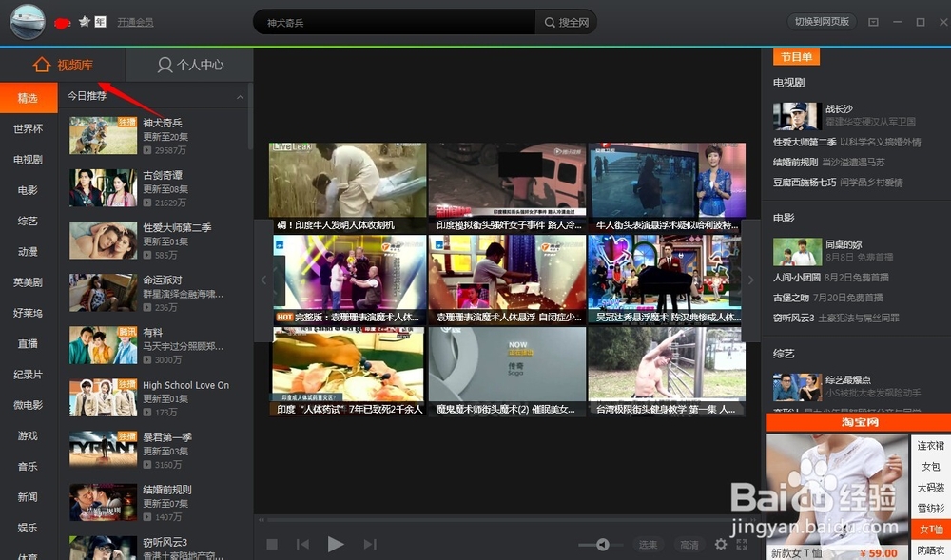
Task: Collapse the 今日推荐 section arrow
Action: (241, 97)
